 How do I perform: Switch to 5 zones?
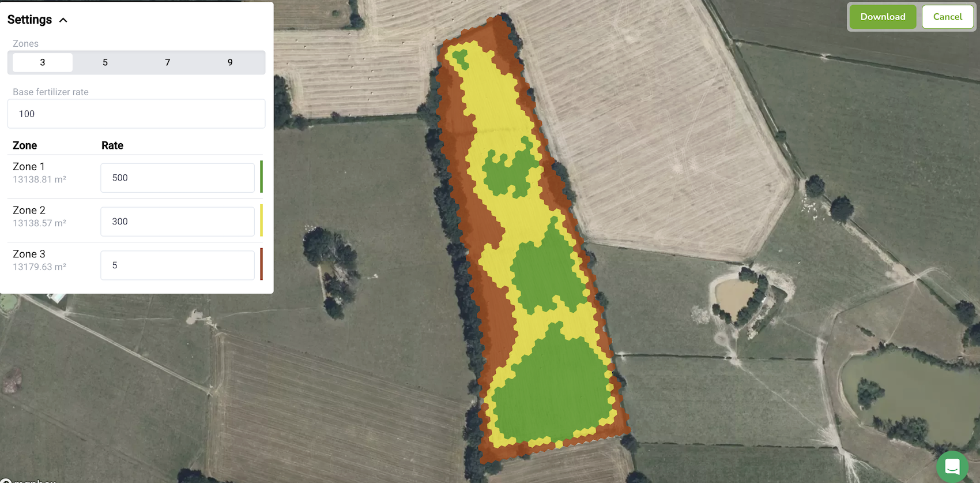105,62
